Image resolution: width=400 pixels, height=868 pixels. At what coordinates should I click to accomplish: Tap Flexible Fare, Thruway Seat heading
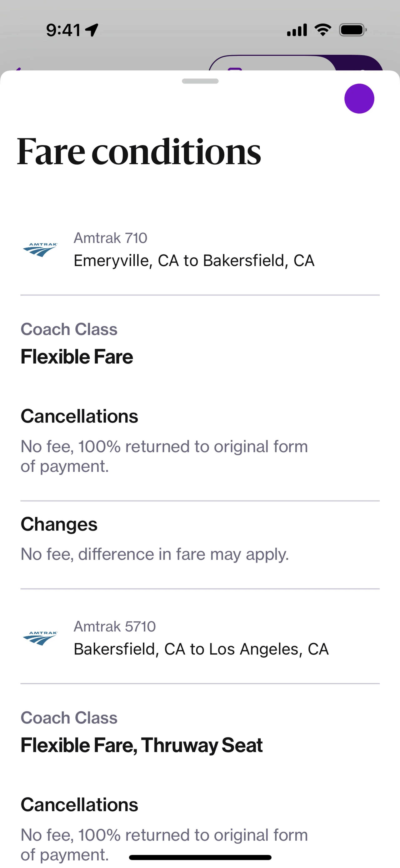(141, 745)
